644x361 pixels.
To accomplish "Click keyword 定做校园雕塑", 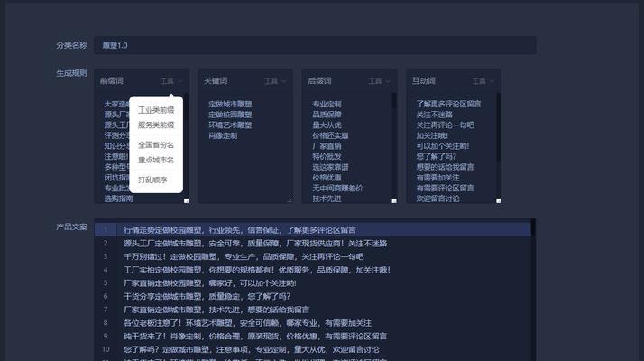I will point(230,115).
